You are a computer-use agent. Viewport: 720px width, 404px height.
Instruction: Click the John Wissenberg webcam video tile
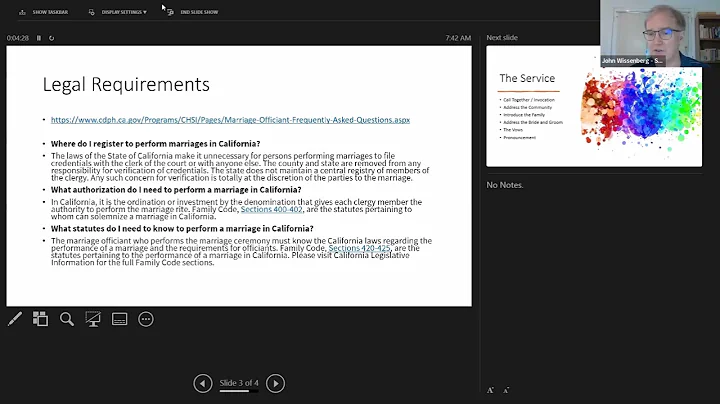click(660, 34)
